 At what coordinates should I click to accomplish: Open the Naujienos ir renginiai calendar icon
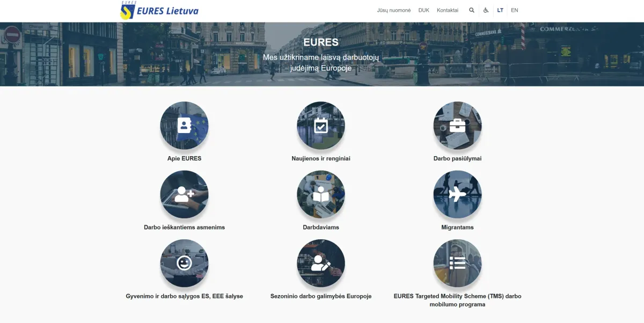(x=321, y=126)
